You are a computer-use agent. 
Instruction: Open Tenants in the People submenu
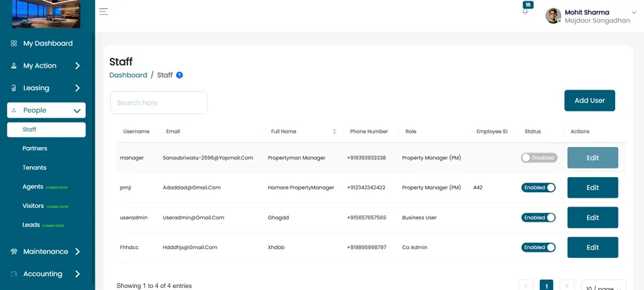point(34,168)
